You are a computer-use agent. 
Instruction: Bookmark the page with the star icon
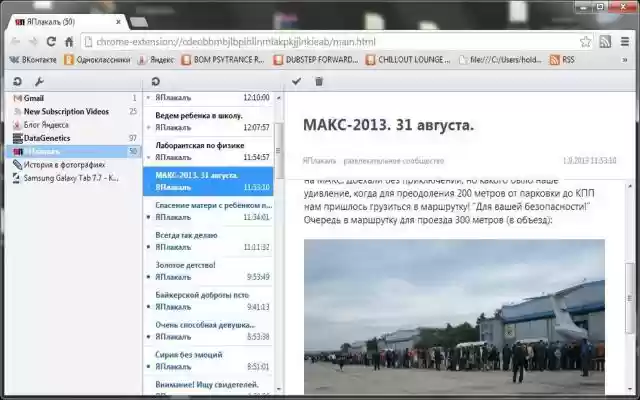coord(585,41)
